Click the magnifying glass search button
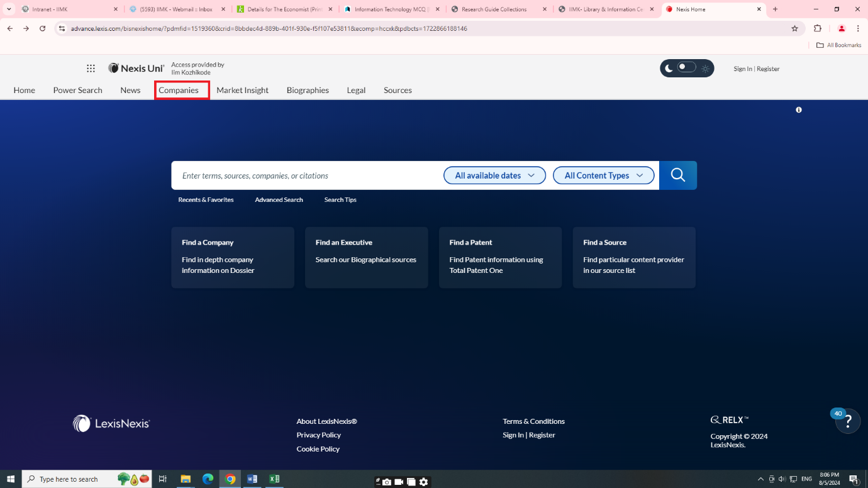 pos(677,175)
